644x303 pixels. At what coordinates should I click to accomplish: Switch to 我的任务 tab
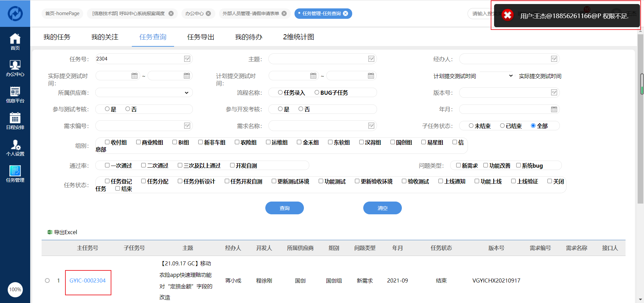57,37
